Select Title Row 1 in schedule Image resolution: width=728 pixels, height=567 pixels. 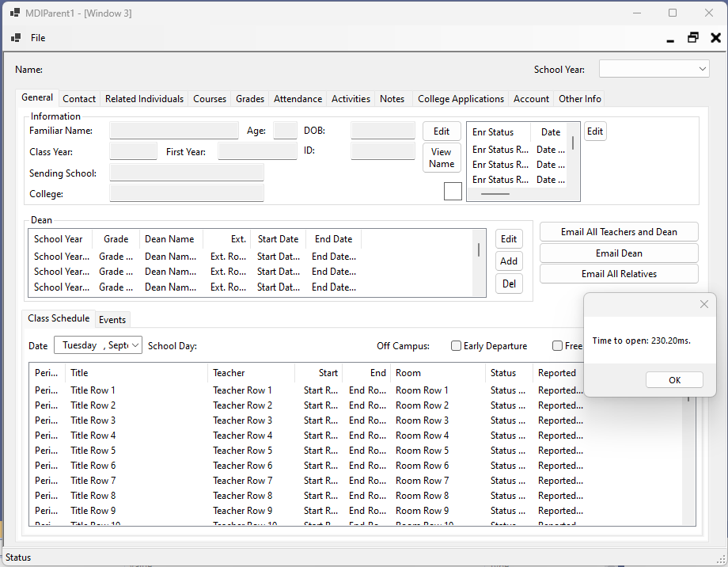click(93, 390)
